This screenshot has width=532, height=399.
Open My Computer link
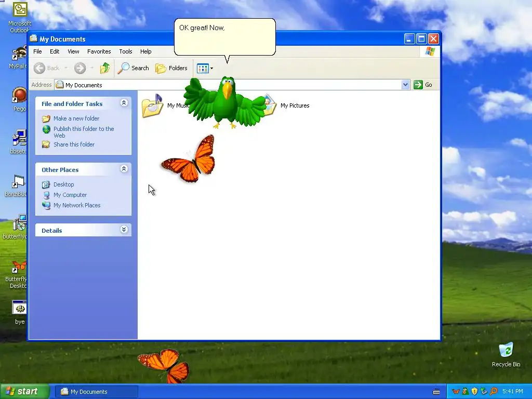[70, 195]
